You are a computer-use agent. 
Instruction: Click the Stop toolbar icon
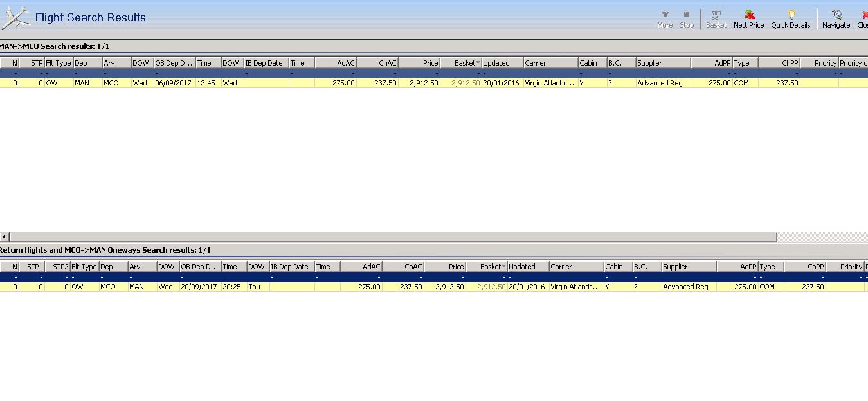click(687, 19)
